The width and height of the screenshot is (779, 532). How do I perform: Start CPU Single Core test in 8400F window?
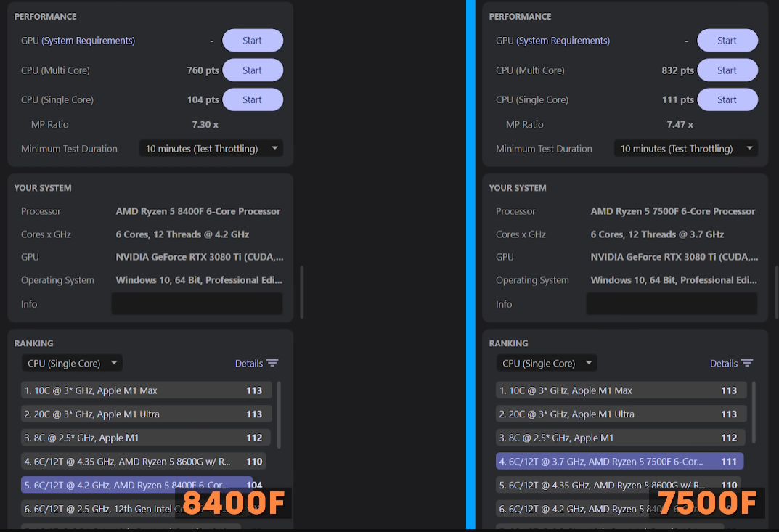click(x=253, y=100)
